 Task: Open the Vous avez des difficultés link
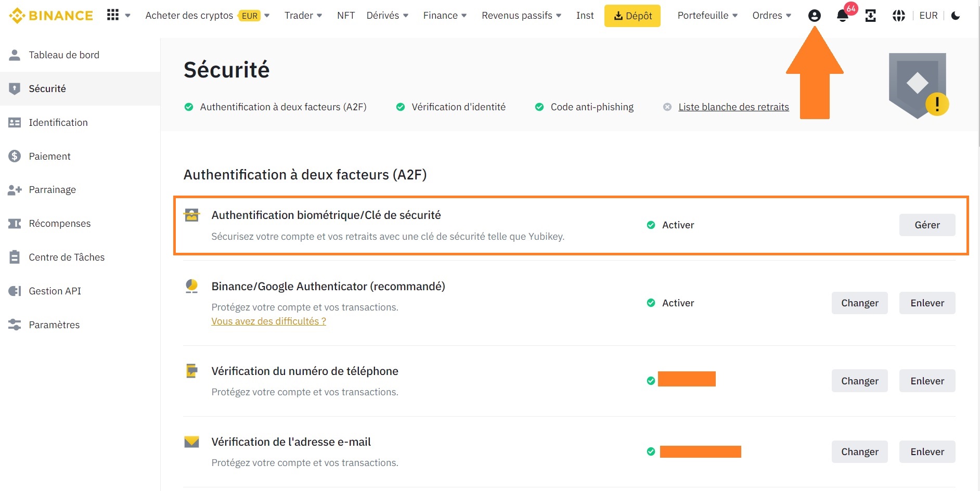pos(268,321)
